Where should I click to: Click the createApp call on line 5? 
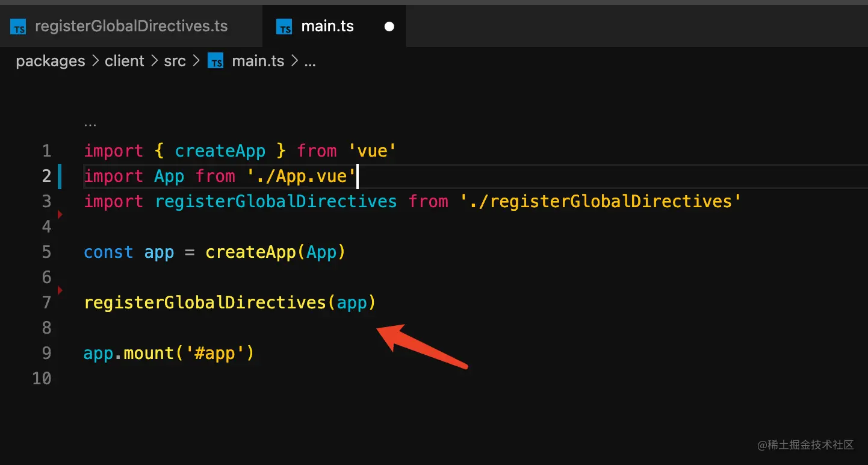click(x=251, y=252)
